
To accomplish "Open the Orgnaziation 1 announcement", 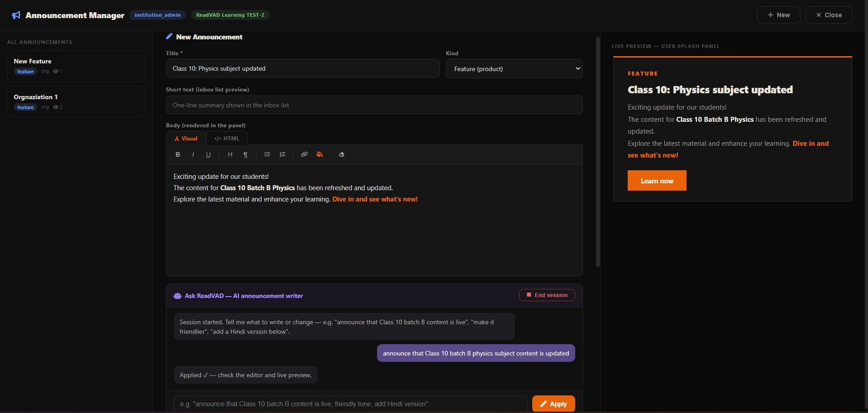I will tap(76, 102).
